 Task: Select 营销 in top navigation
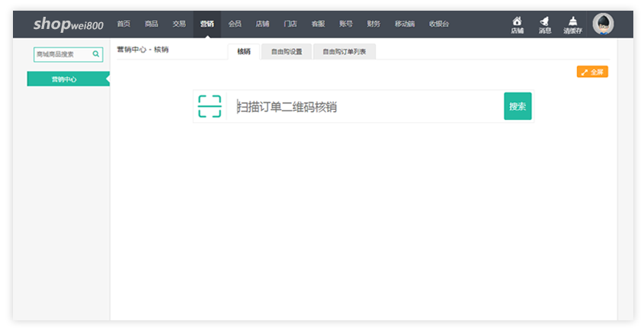(x=207, y=24)
